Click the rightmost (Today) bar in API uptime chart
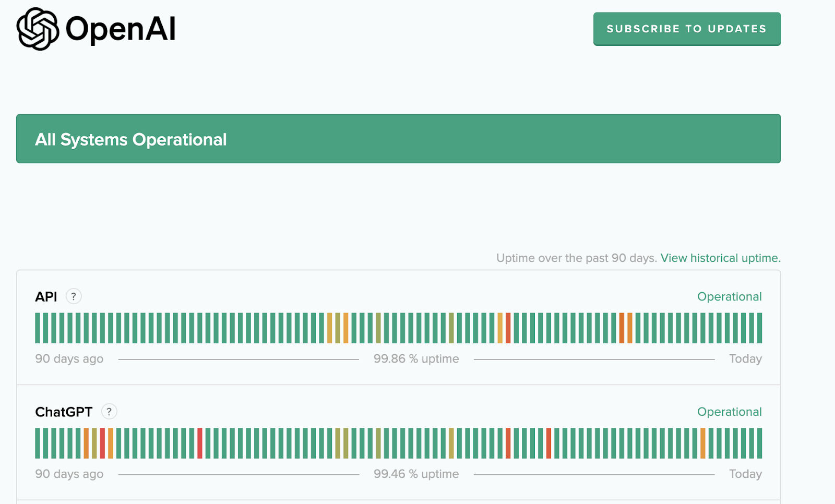 click(759, 328)
